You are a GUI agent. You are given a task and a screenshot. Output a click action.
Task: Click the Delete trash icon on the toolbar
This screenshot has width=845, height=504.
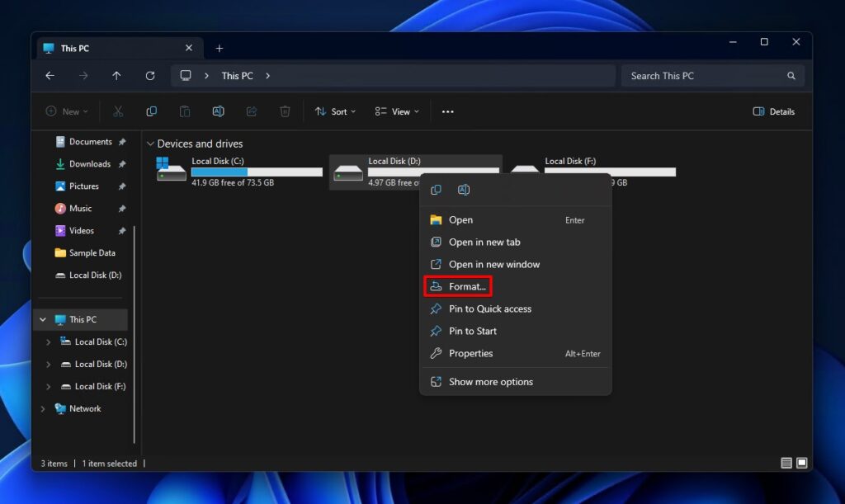pyautogui.click(x=284, y=111)
